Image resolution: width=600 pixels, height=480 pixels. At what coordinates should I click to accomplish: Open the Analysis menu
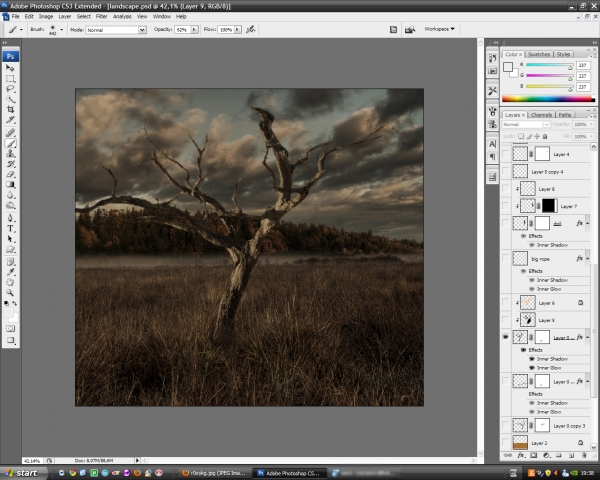pos(122,16)
